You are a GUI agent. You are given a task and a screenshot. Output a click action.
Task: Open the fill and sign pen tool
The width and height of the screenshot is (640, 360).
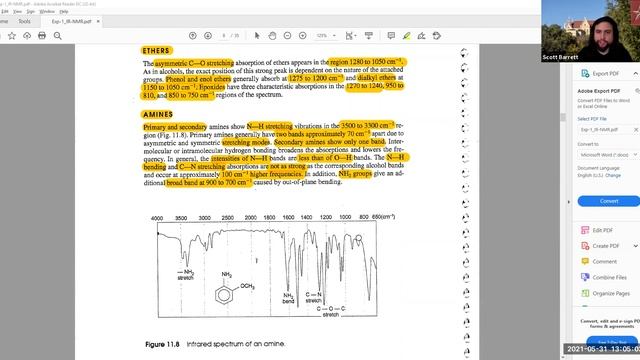[x=421, y=36]
